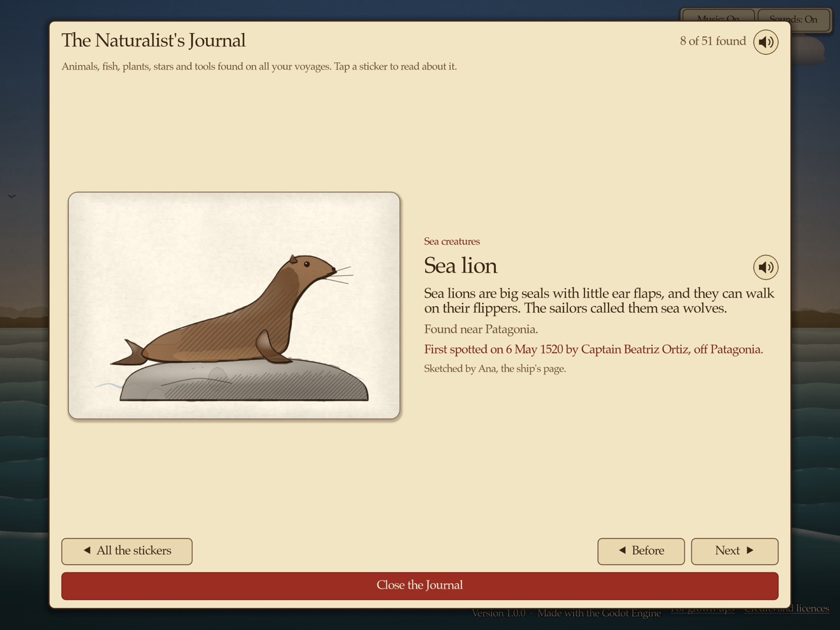
Task: Select the '8 of 51 found' counter
Action: point(713,41)
